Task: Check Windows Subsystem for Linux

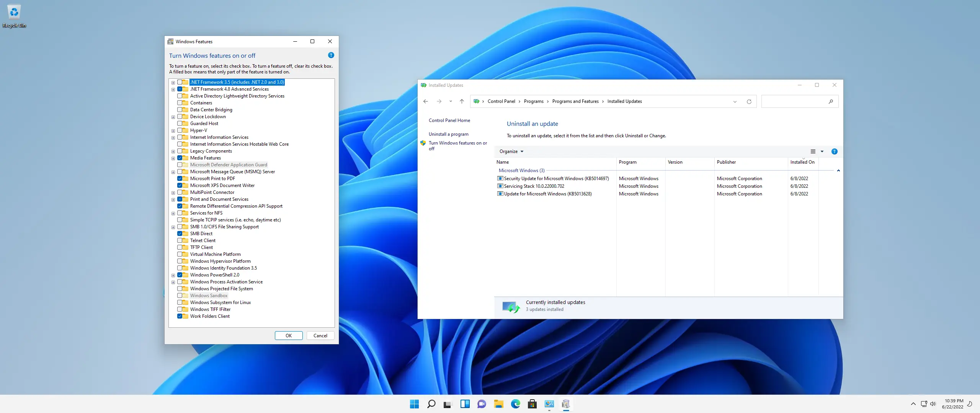Action: tap(180, 302)
